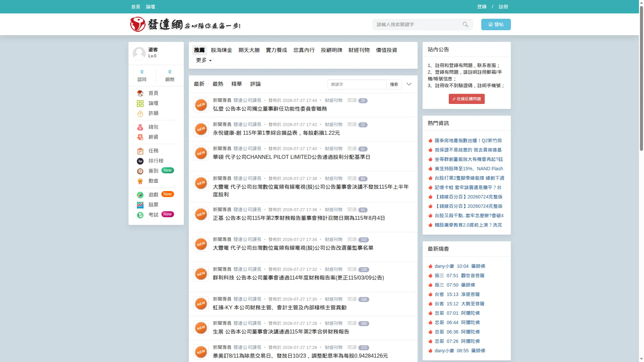Click the 許願 flame icon
This screenshot has width=644, height=362.
140,113
